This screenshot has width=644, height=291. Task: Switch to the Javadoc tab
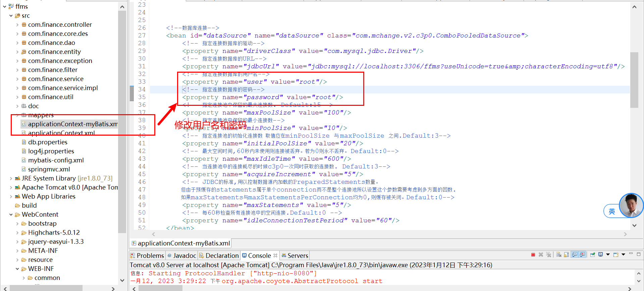(x=181, y=256)
